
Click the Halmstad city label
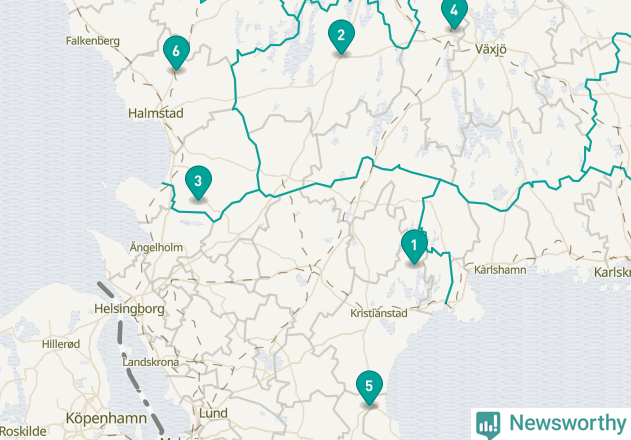156,113
